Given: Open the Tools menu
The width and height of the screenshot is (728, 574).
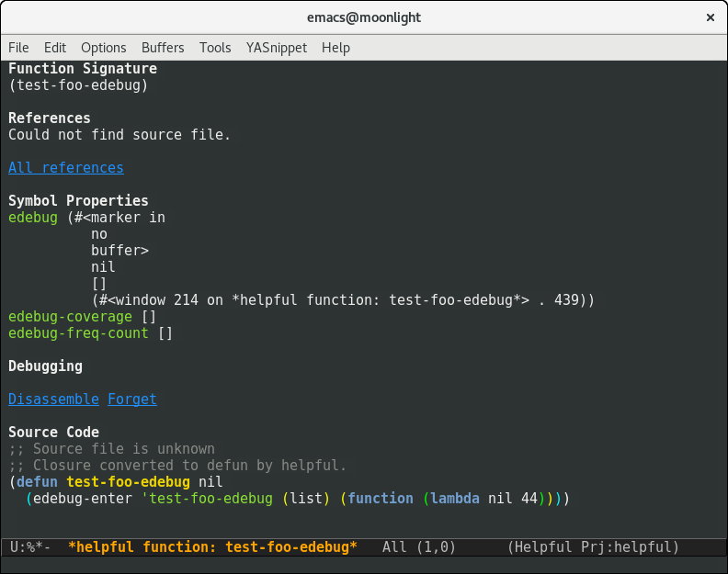Looking at the screenshot, I should click(x=215, y=48).
